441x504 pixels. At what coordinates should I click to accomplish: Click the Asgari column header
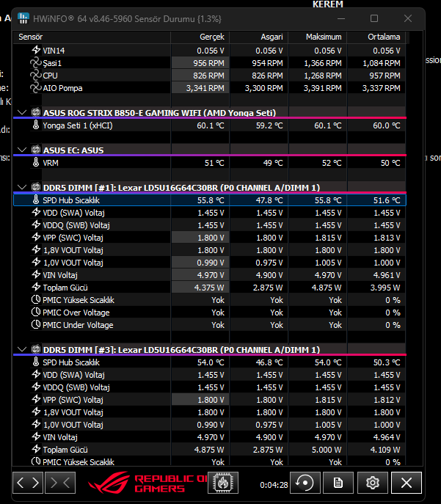(x=259, y=37)
